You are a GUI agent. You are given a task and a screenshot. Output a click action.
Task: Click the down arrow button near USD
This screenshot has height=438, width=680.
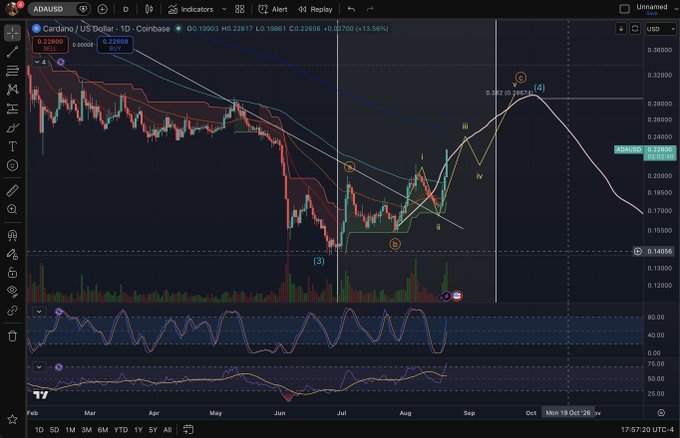[x=621, y=29]
